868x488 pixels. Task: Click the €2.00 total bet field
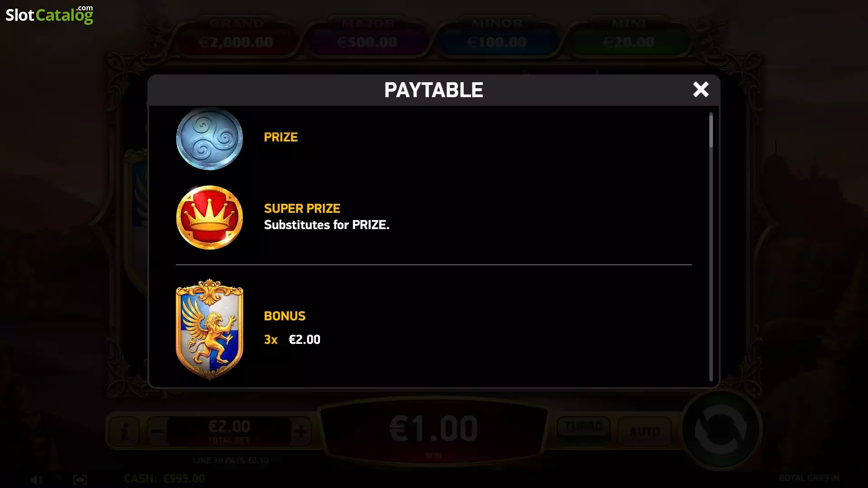pyautogui.click(x=229, y=431)
